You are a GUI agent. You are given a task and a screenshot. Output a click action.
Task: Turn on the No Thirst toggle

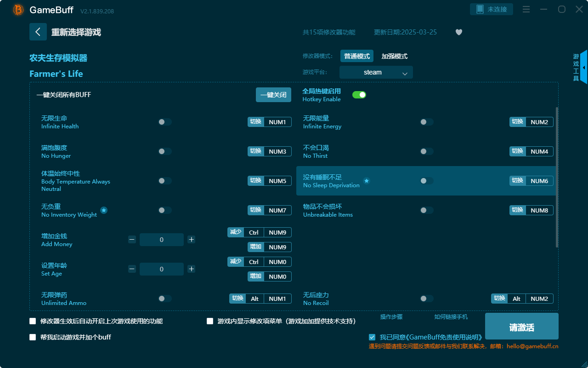coord(426,151)
